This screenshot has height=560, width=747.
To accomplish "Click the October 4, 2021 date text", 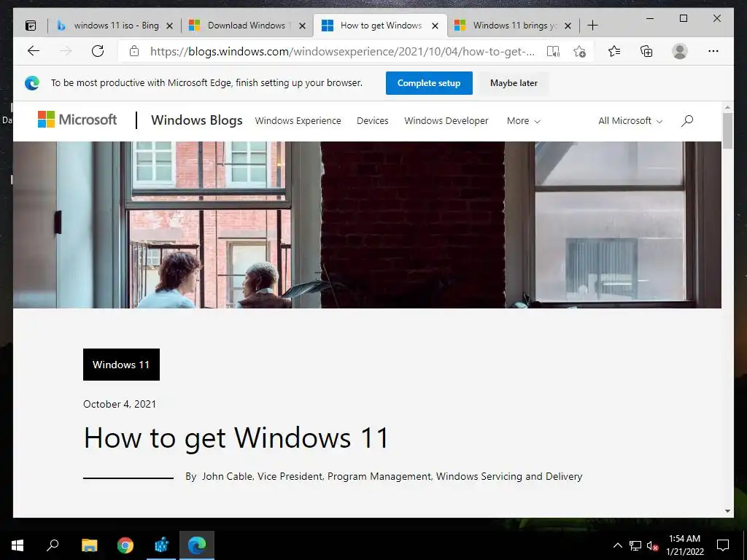I will 120,404.
